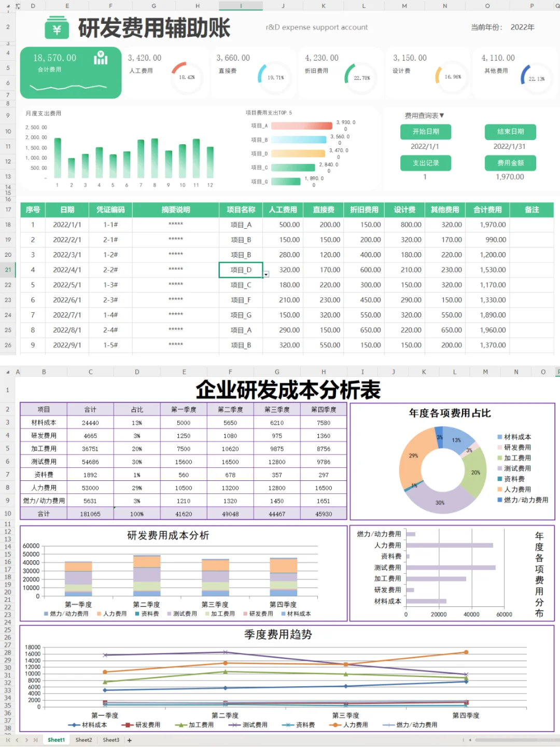This screenshot has height=747, width=560.
Task: Switch to the Sheet2 tab
Action: [83, 739]
